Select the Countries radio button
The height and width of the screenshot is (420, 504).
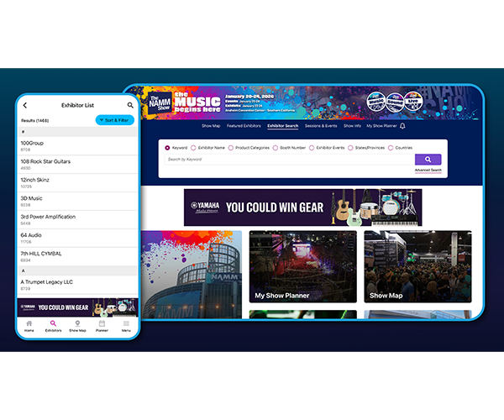391,148
